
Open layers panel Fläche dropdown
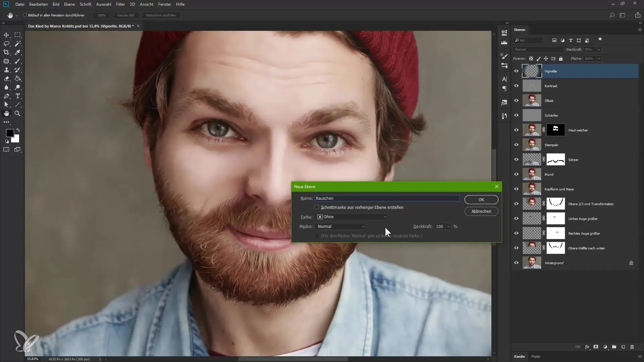pyautogui.click(x=599, y=59)
